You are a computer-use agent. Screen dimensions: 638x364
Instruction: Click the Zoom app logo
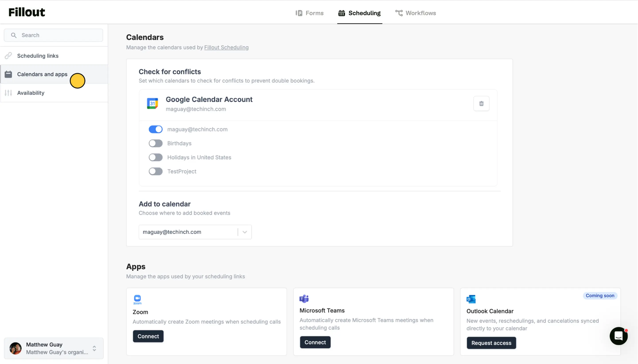tap(137, 300)
